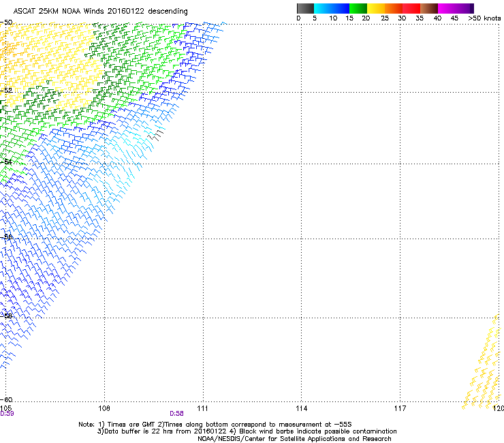Viewport: 504px width, 443px height.
Task: Click the black contaminated wind barbs in the swath
Action: (155, 136)
